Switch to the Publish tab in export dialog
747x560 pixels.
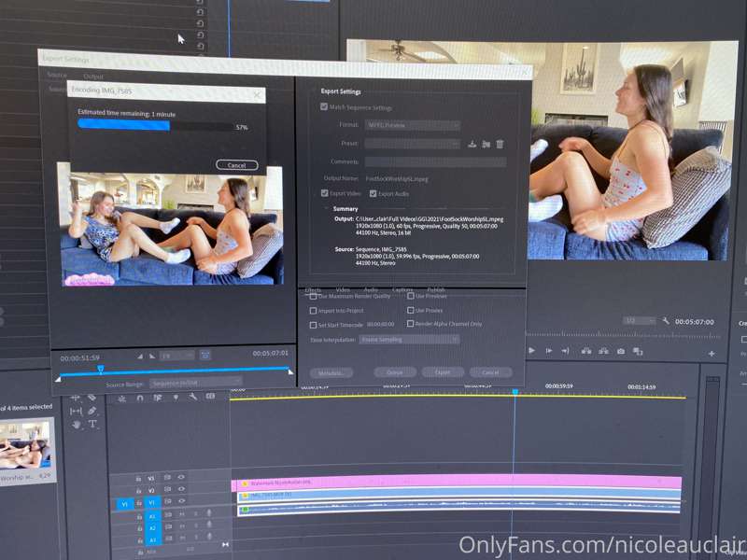436,289
